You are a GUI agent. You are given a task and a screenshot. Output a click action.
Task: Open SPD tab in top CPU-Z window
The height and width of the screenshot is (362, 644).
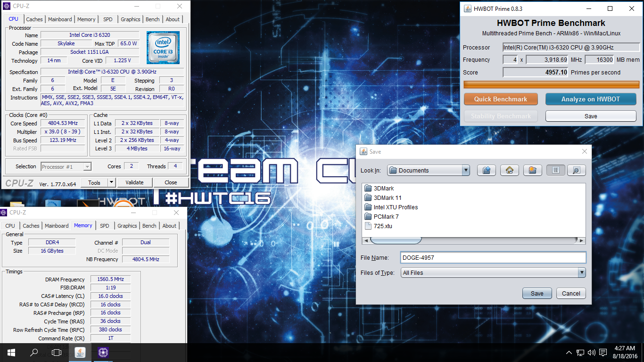pos(108,19)
